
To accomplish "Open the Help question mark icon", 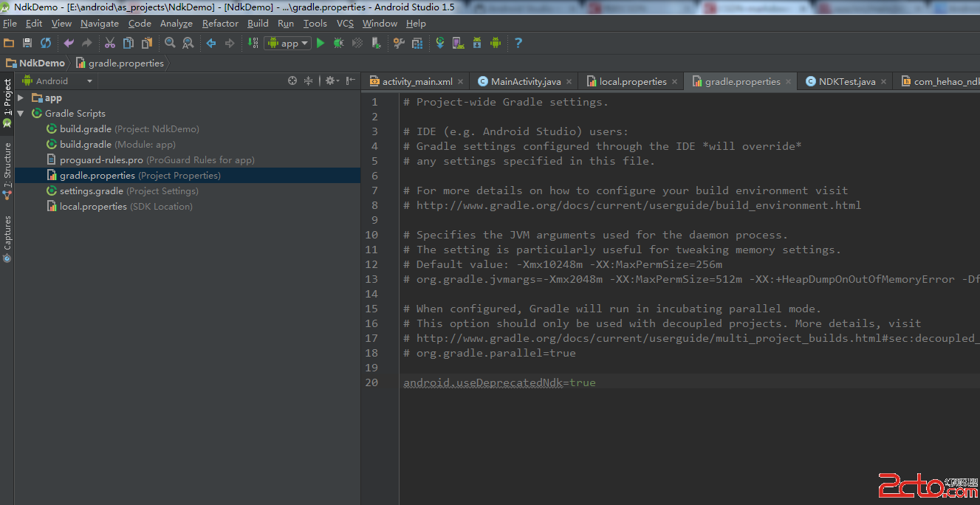I will tap(518, 44).
